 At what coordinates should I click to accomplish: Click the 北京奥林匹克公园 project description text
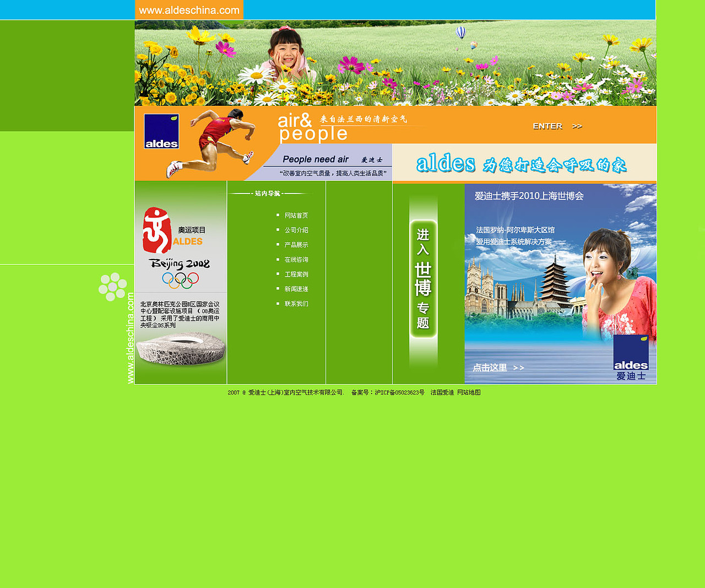pos(180,315)
